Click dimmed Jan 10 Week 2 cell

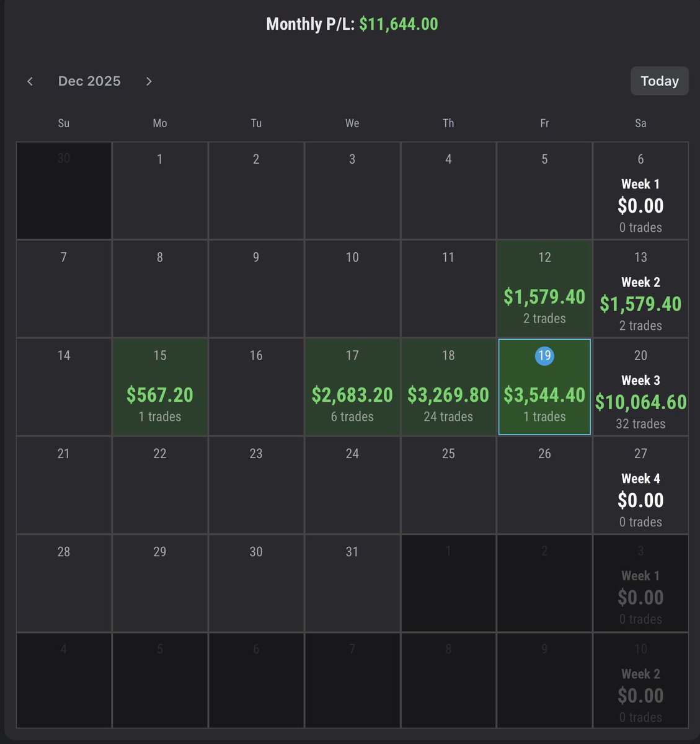click(640, 680)
